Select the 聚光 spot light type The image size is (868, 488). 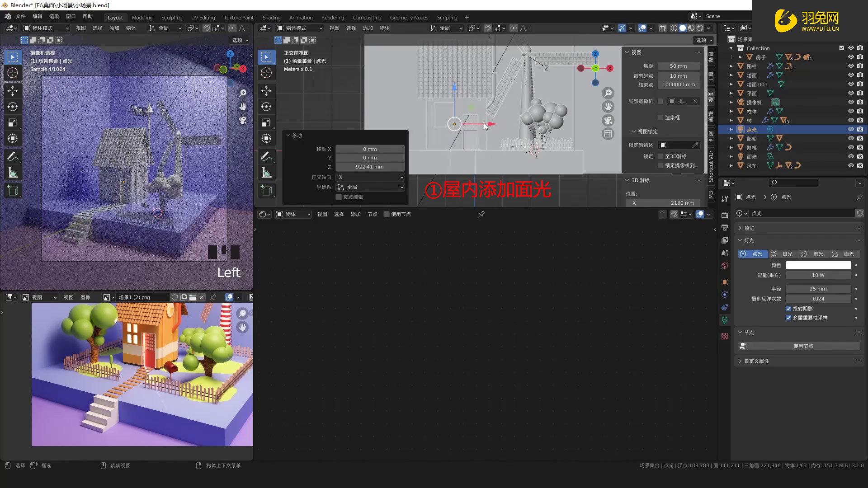point(814,254)
